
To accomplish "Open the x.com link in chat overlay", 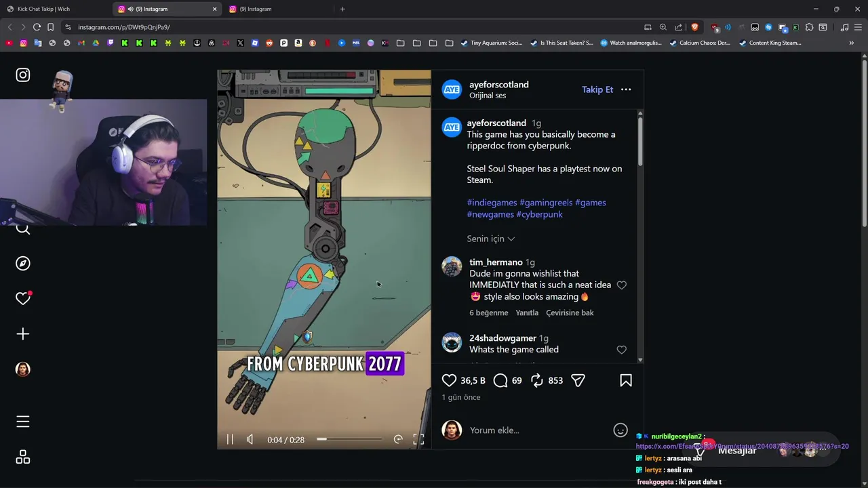I will (742, 446).
